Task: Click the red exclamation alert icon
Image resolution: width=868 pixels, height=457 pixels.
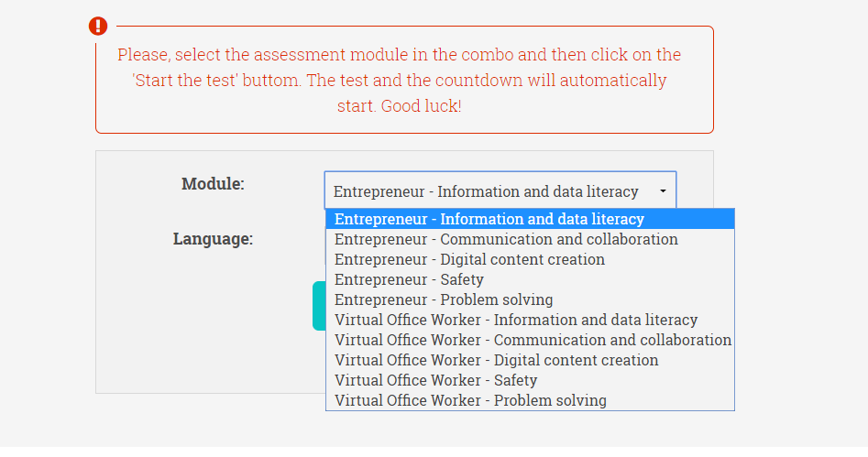Action: pos(98,27)
